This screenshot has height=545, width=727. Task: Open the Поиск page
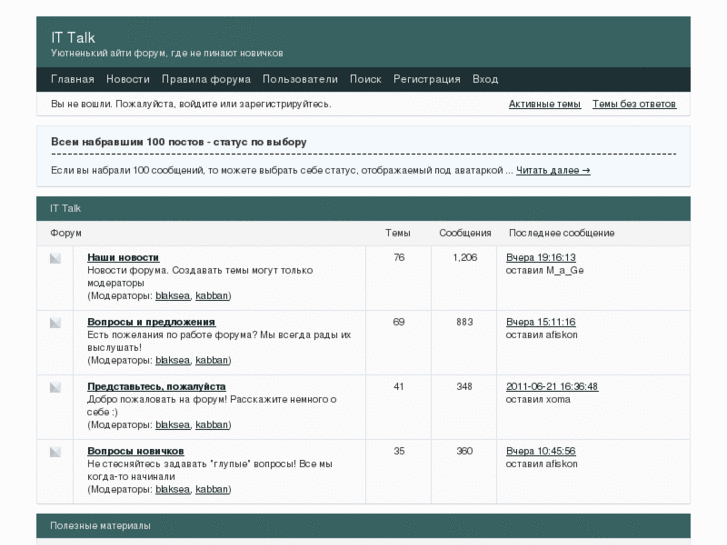pos(365,79)
